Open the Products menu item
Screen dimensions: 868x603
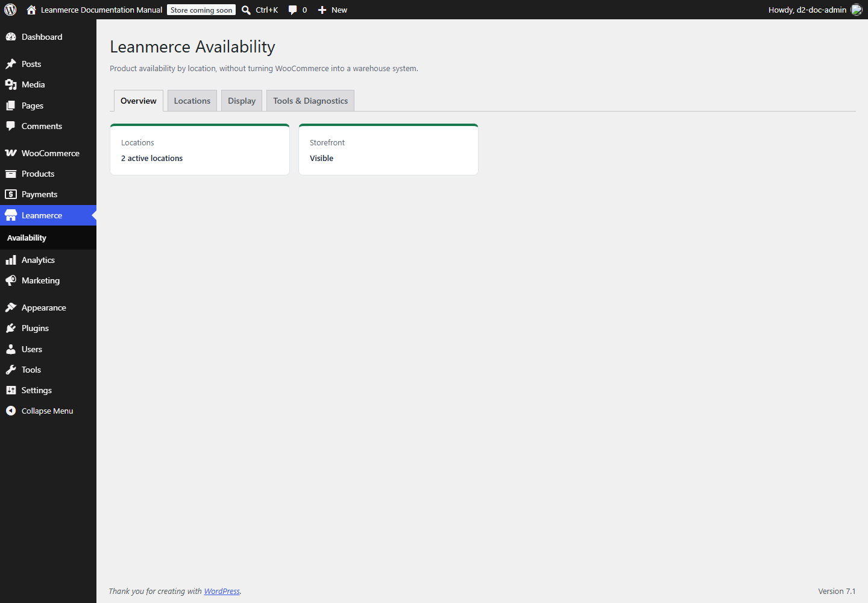coord(48,174)
